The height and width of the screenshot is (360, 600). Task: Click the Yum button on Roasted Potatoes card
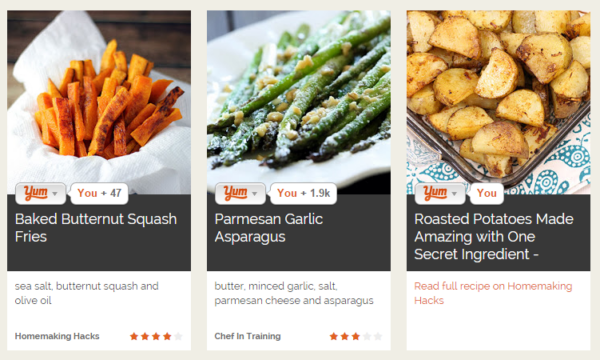pos(435,193)
